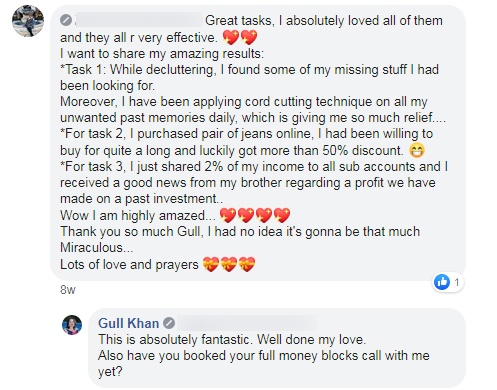Open blurred tagged name in Gull Khan's reply
Image resolution: width=497 pixels, height=390 pixels.
(x=246, y=323)
